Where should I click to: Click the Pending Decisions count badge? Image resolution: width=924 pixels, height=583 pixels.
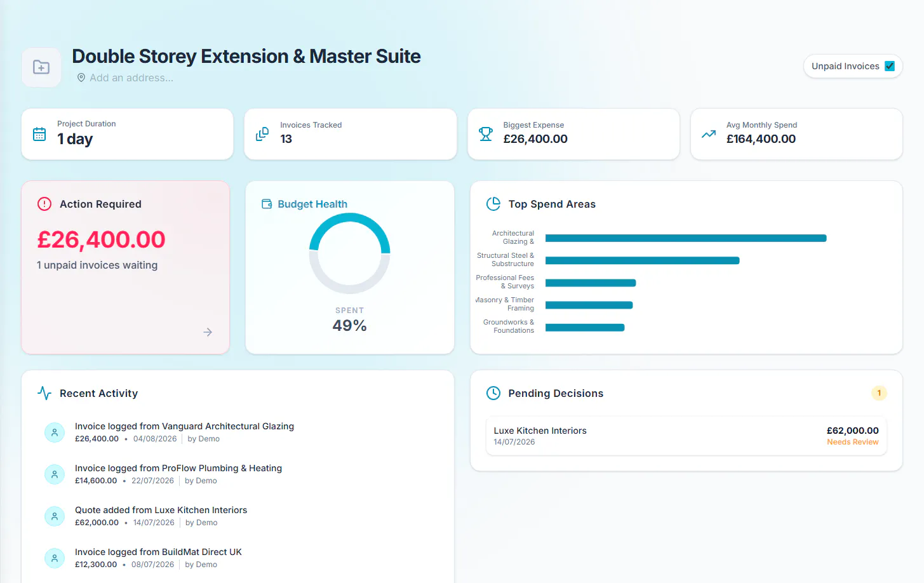(879, 393)
